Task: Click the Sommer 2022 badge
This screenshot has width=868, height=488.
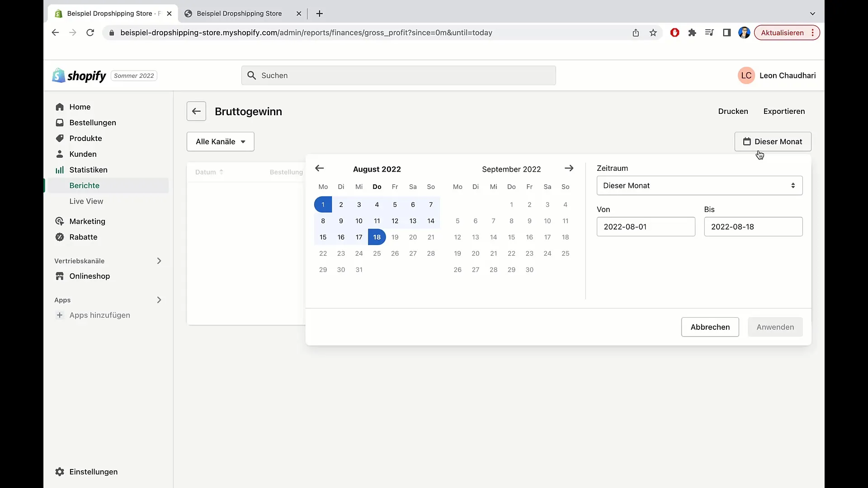Action: (134, 75)
